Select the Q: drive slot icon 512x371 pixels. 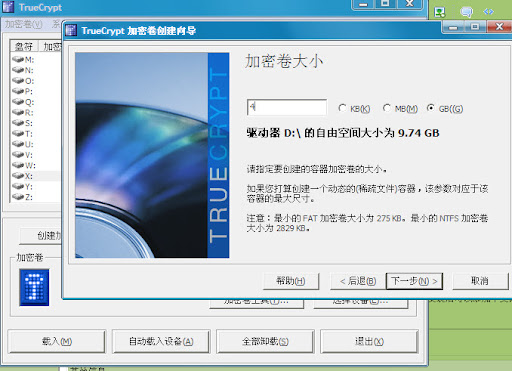[18, 102]
